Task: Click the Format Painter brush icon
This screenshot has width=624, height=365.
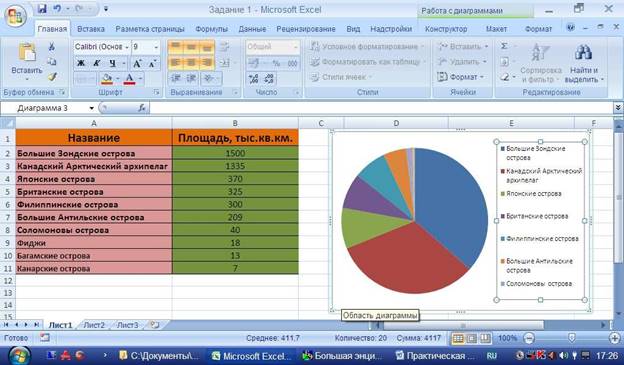Action: (x=52, y=76)
